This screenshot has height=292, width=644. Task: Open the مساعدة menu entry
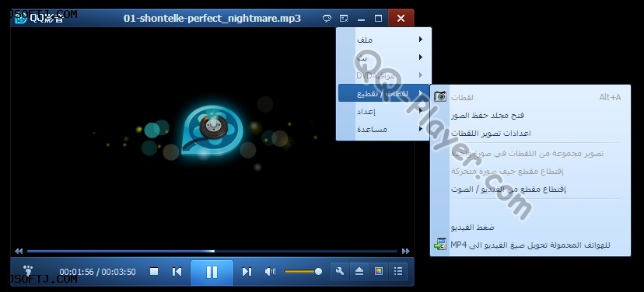click(x=383, y=129)
